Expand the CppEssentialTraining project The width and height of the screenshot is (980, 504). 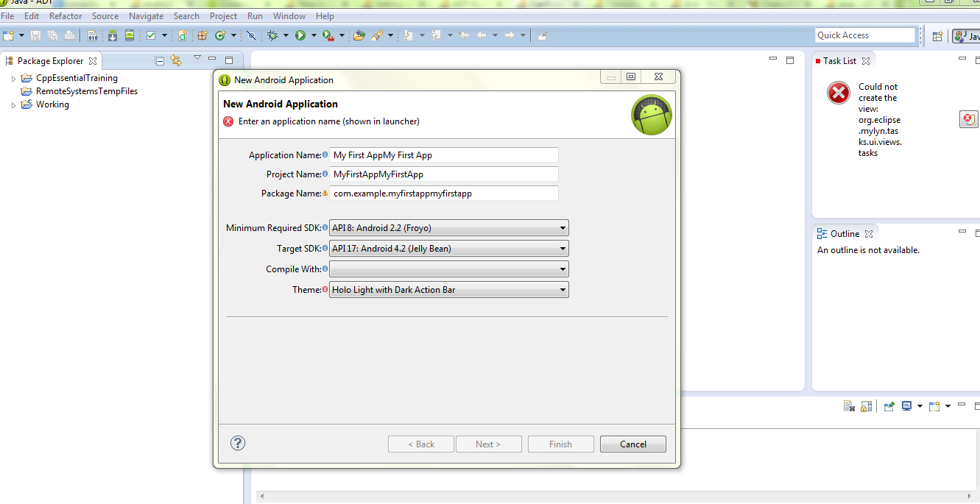click(x=13, y=78)
